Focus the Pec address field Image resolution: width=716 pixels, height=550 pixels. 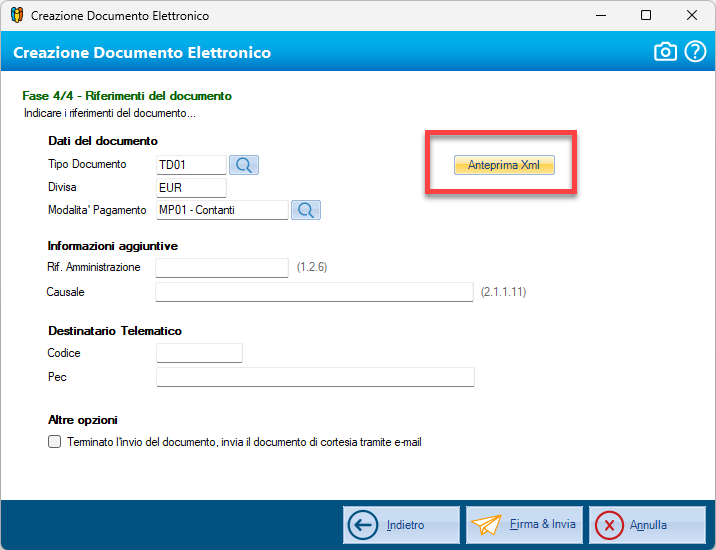coord(315,377)
